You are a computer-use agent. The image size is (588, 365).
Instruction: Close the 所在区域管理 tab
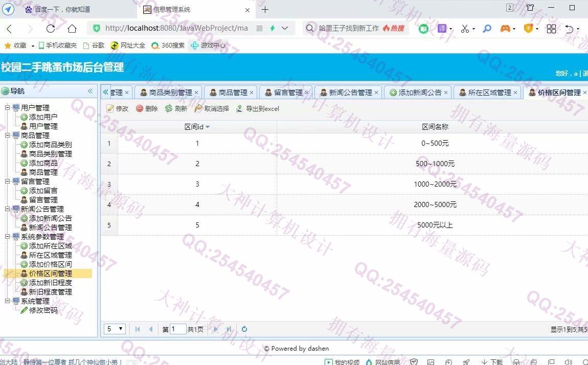tap(515, 93)
